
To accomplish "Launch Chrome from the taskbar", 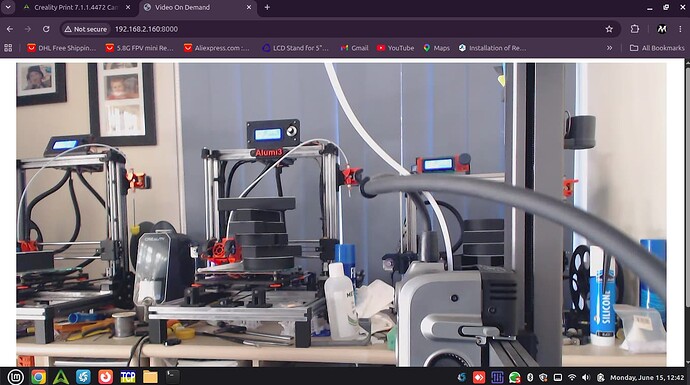I will (x=38, y=377).
